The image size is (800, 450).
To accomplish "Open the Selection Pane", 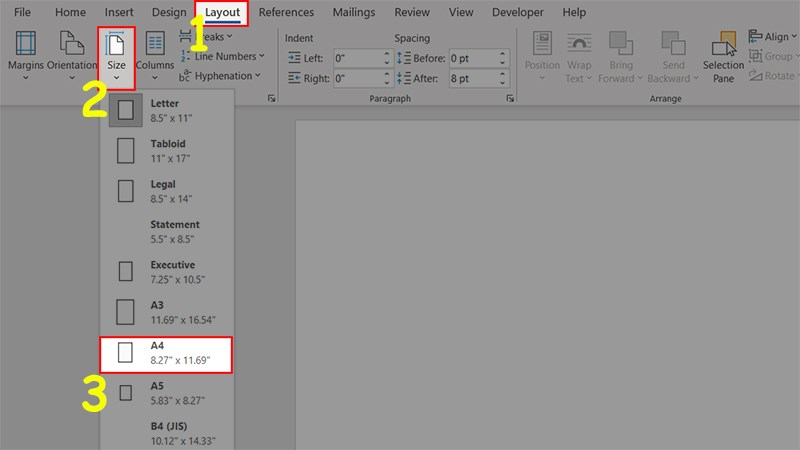I will pyautogui.click(x=723, y=56).
